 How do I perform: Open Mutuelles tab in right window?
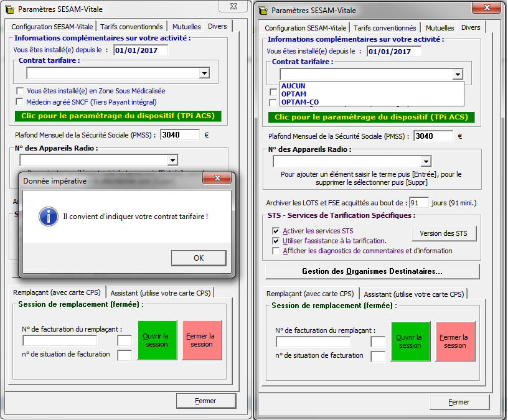coord(440,28)
